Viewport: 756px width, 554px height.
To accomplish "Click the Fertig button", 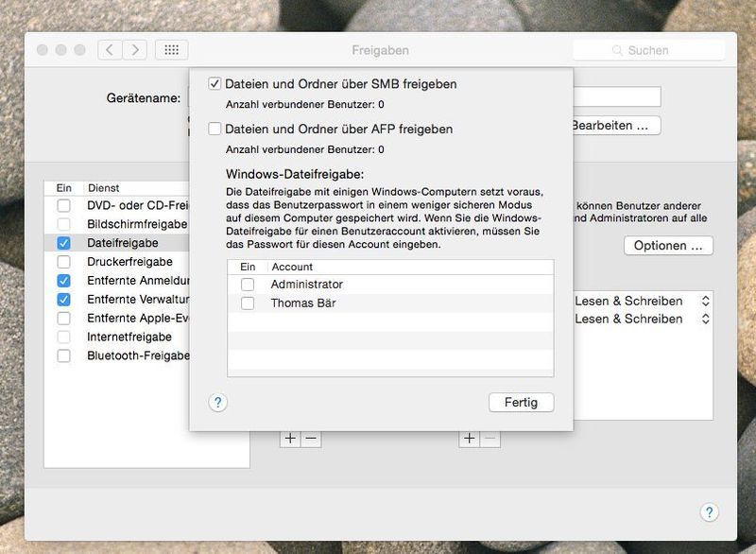I will coord(522,402).
